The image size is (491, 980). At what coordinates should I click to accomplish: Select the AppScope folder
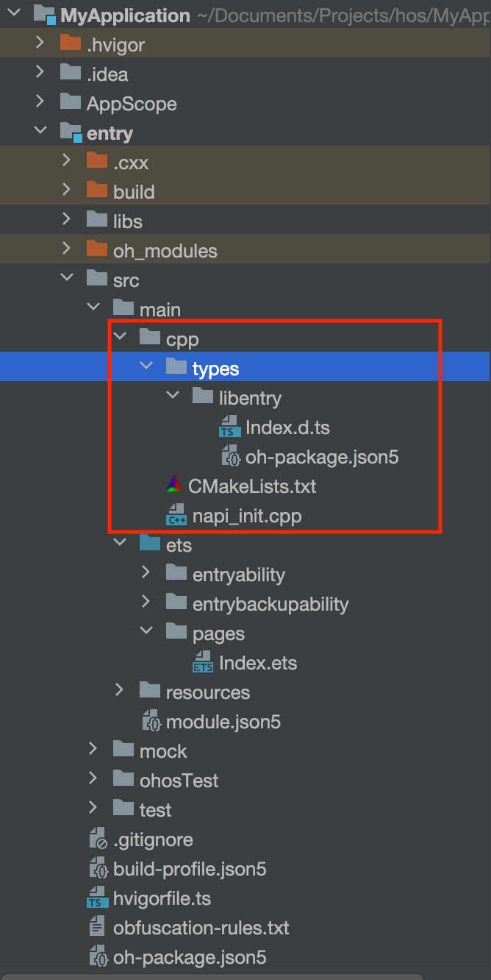[131, 104]
